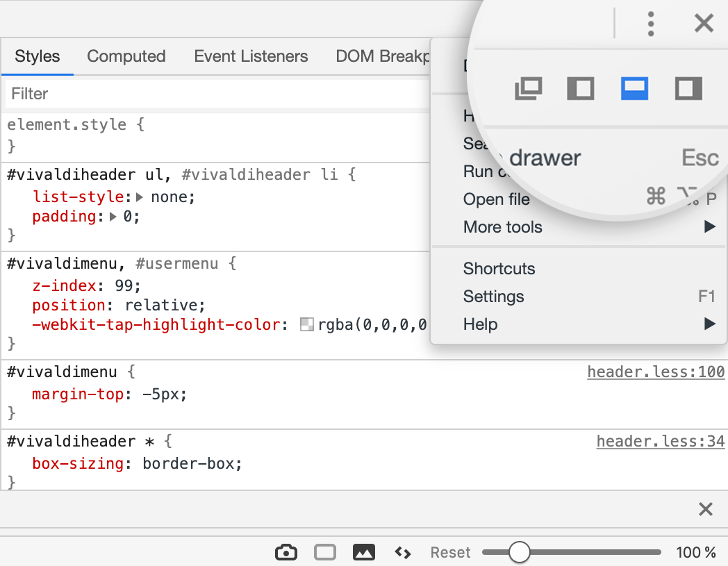This screenshot has height=566, width=728.
Task: Dock DevTools to the left
Action: point(581,88)
